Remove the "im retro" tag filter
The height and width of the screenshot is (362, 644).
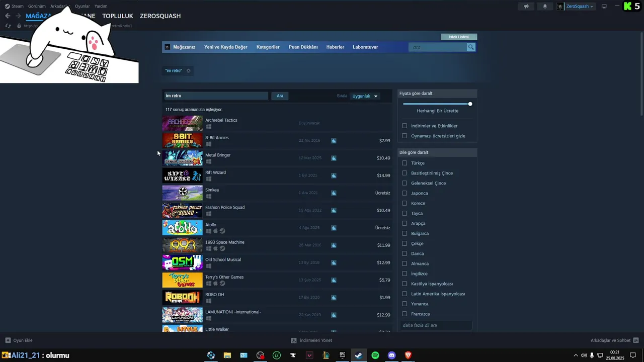click(189, 71)
